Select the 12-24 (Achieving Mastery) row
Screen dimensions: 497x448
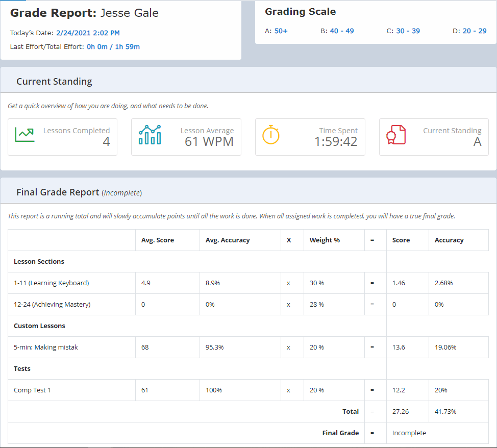(248, 305)
